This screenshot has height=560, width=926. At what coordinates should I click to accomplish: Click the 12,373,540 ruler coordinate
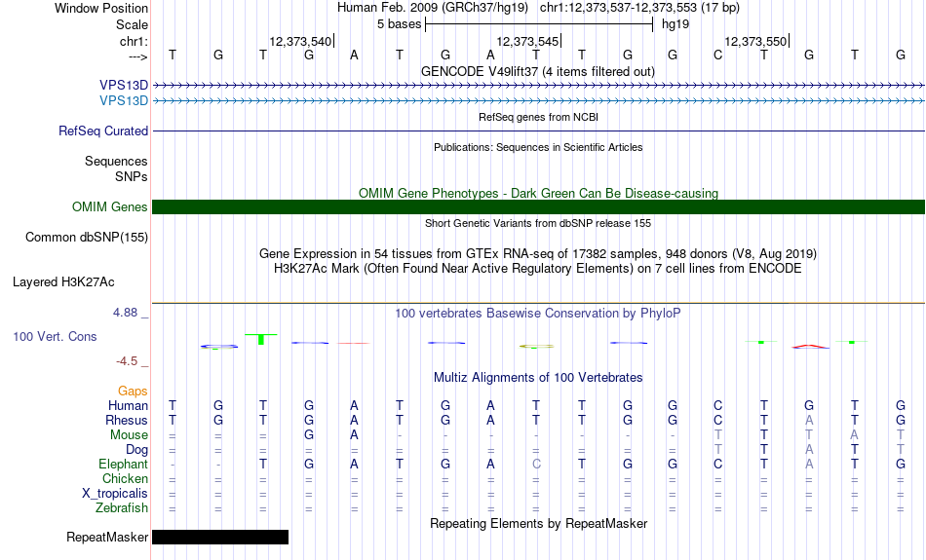300,41
